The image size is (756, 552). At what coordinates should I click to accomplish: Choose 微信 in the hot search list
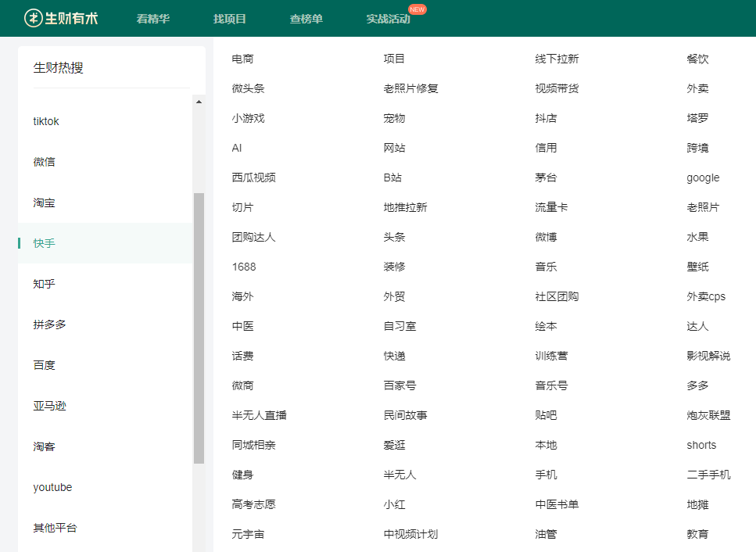coord(44,162)
